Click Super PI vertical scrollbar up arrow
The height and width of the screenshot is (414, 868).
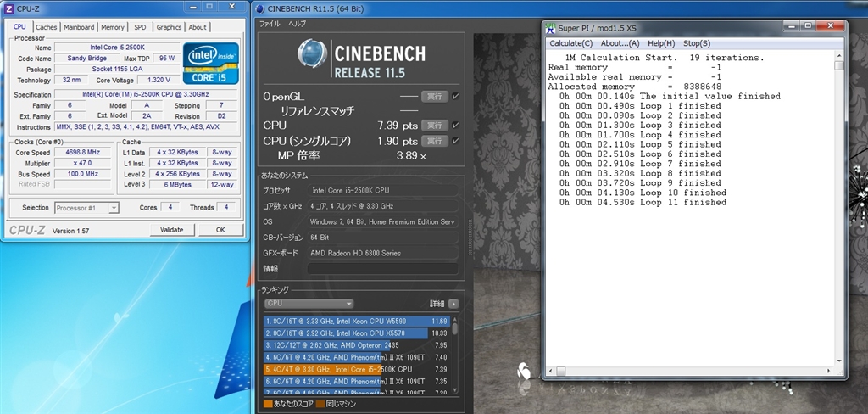coord(838,56)
